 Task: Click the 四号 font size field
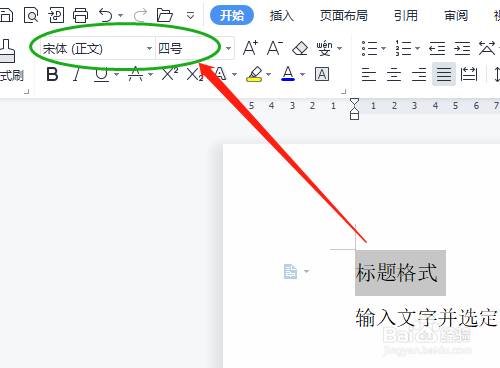(190, 49)
